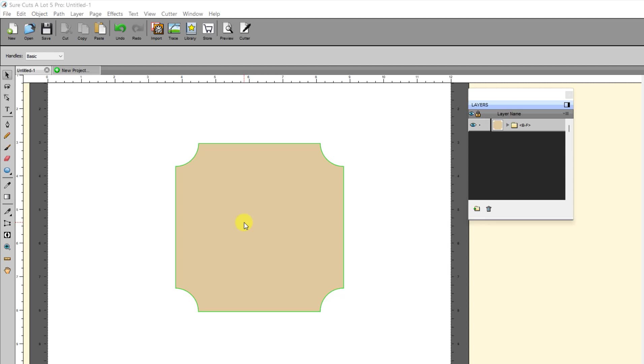The height and width of the screenshot is (364, 644).
Task: Expand the <B-F> layer group
Action: coord(508,125)
